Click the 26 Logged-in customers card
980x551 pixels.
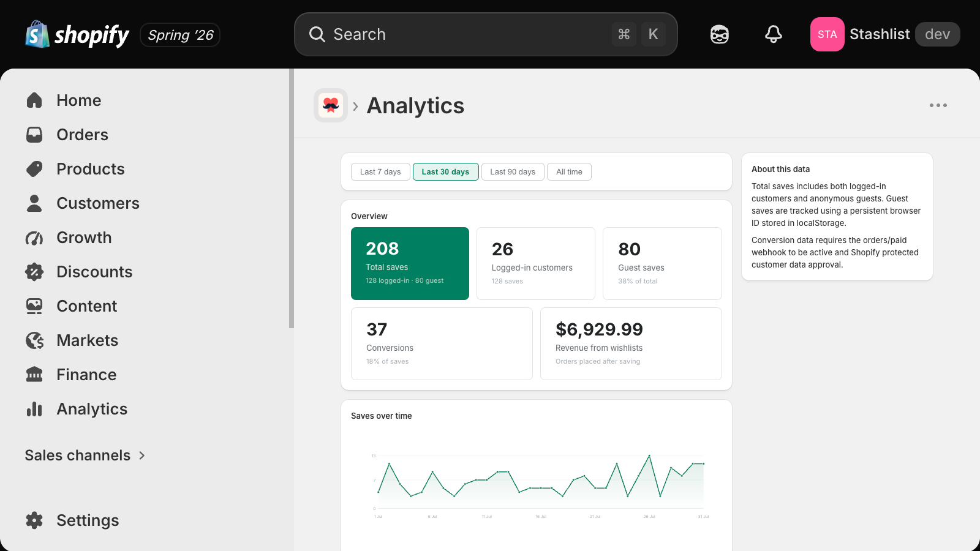[x=536, y=263]
